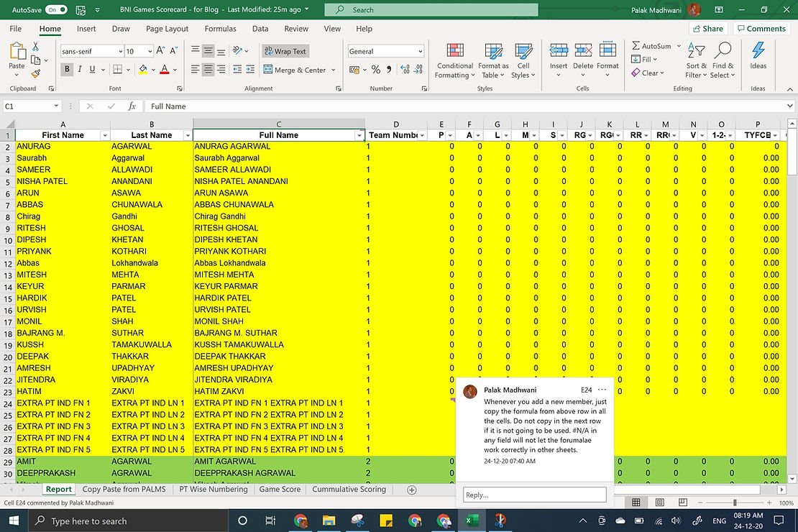Click the Delete cells icon
798x532 pixels.
point(583,51)
